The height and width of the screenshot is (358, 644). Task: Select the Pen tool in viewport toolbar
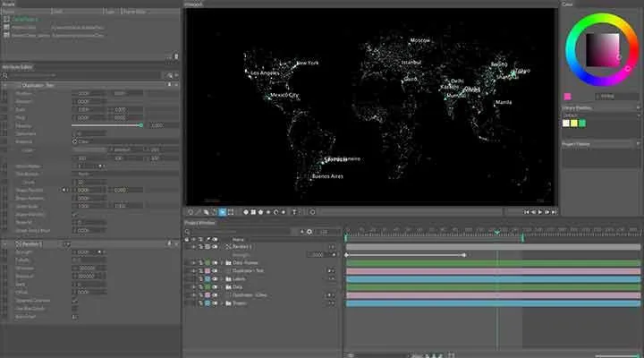[x=198, y=212]
